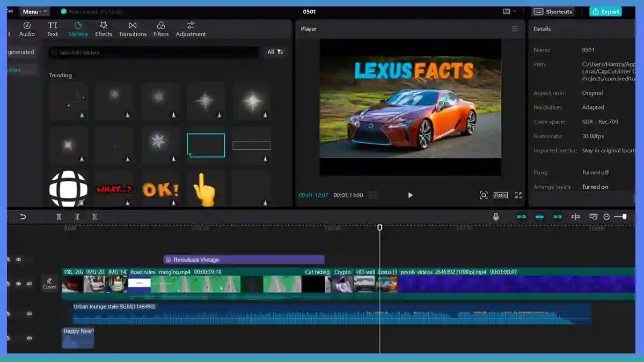Open the Audio media tab

click(27, 29)
